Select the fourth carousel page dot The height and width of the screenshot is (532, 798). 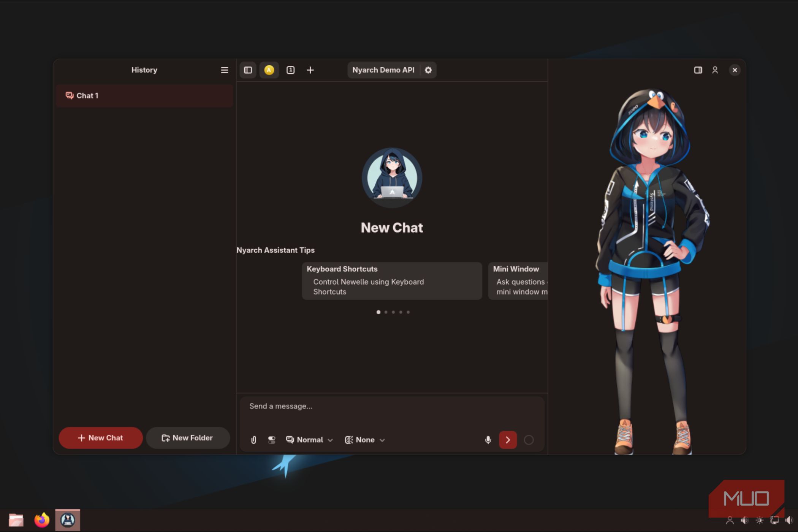pyautogui.click(x=401, y=312)
